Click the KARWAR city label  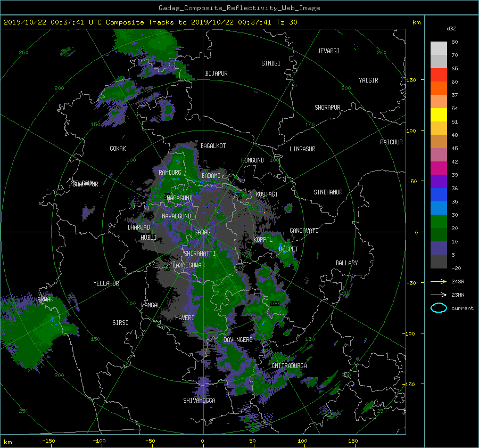tap(44, 299)
